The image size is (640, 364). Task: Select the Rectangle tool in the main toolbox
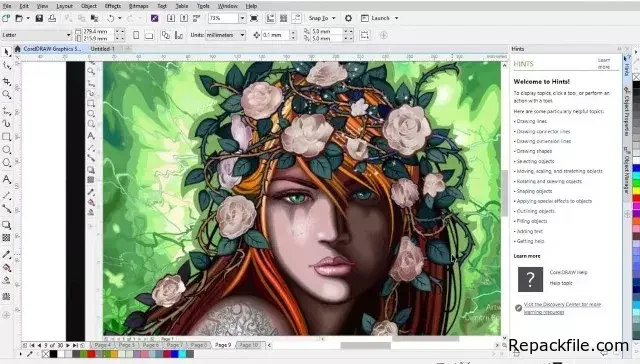pyautogui.click(x=7, y=137)
